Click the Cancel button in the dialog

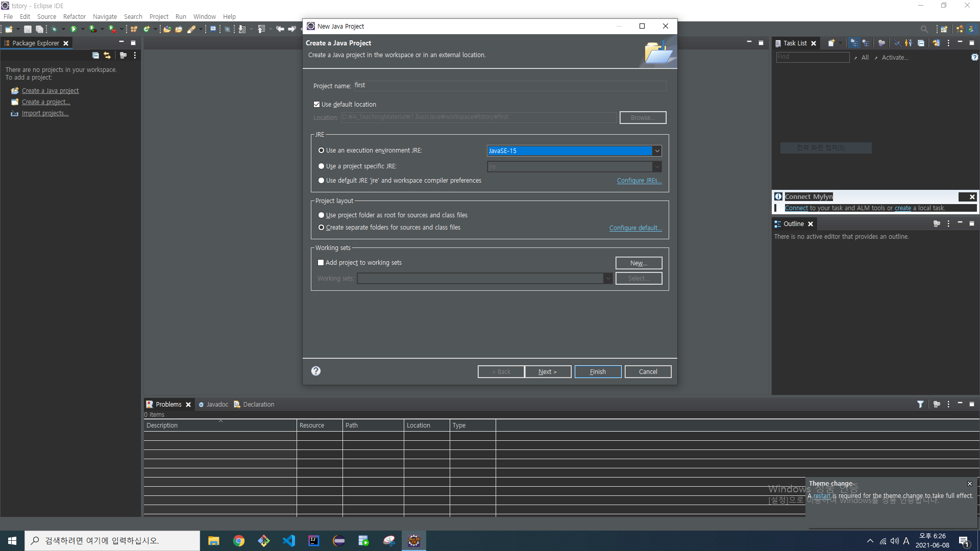pyautogui.click(x=648, y=372)
